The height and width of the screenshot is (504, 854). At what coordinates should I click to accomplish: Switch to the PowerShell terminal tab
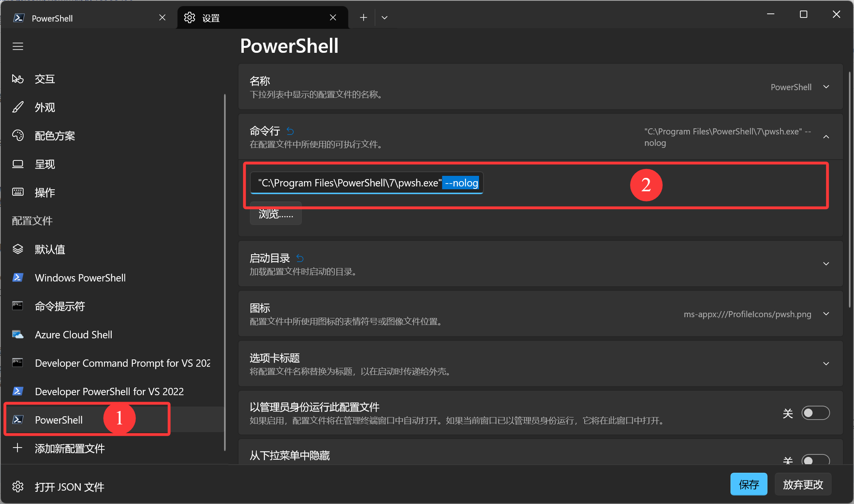tap(81, 18)
